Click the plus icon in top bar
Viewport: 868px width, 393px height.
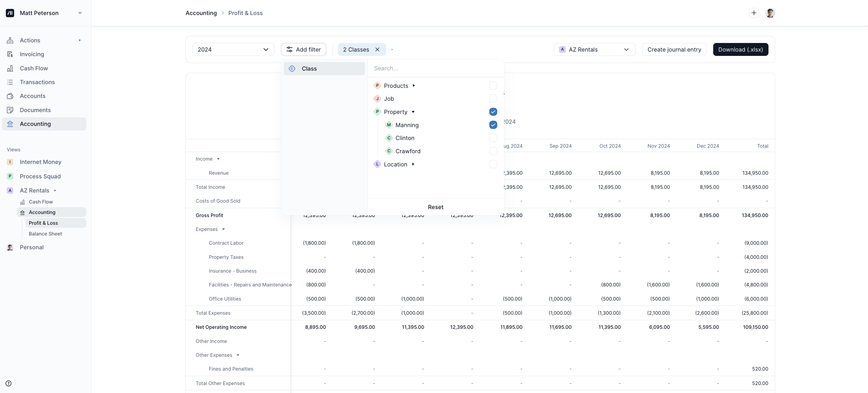point(754,13)
